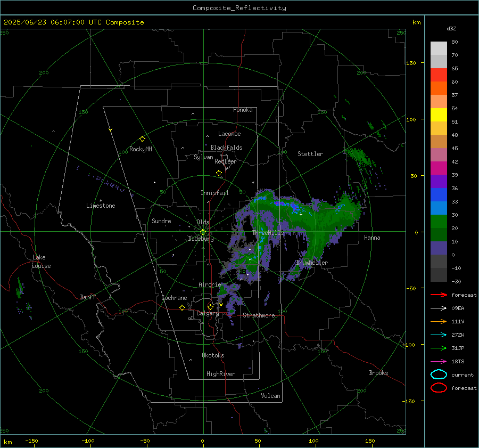Select the -30 dBZ dark gray swatch
This screenshot has height=448, width=479.
pyautogui.click(x=439, y=275)
